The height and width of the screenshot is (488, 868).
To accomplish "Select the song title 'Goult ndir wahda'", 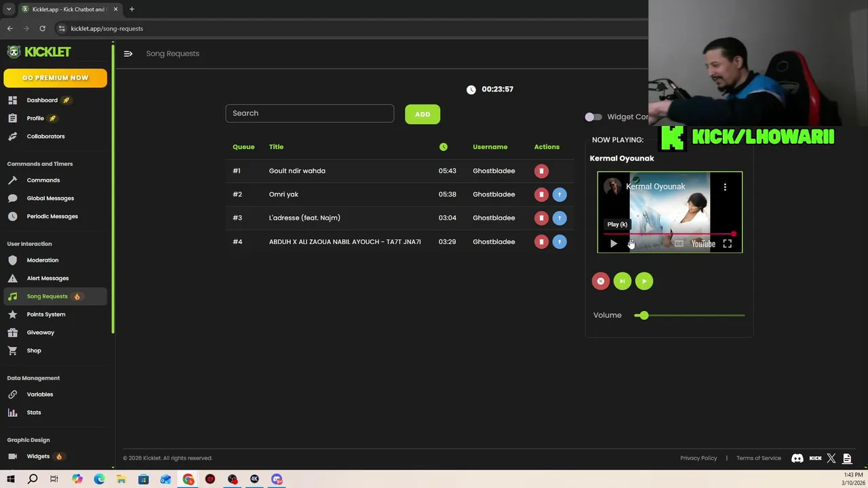I will pos(297,171).
